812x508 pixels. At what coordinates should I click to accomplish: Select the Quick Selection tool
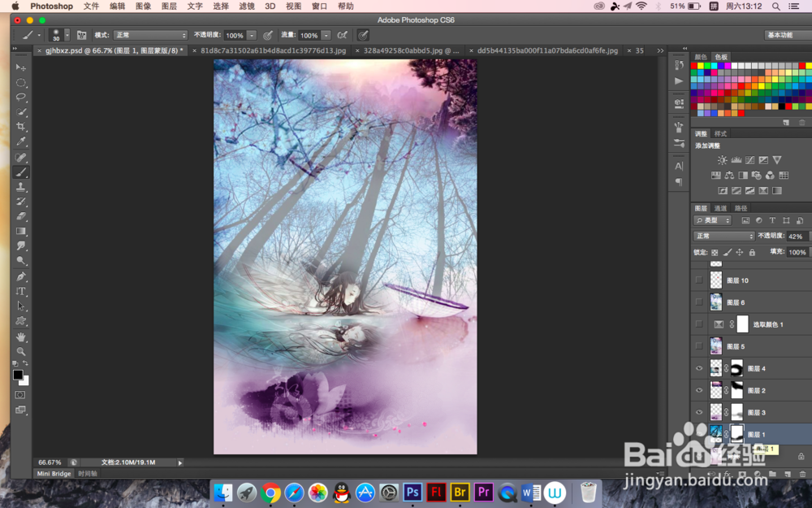click(21, 111)
